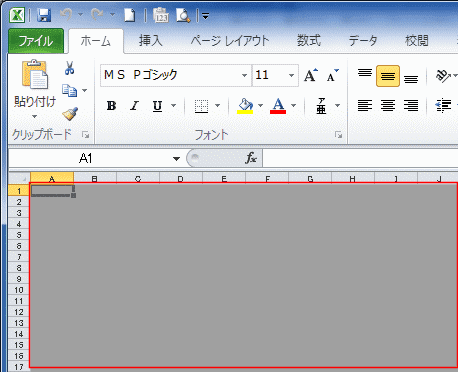Open the font size 11 dropdown

pos(291,75)
